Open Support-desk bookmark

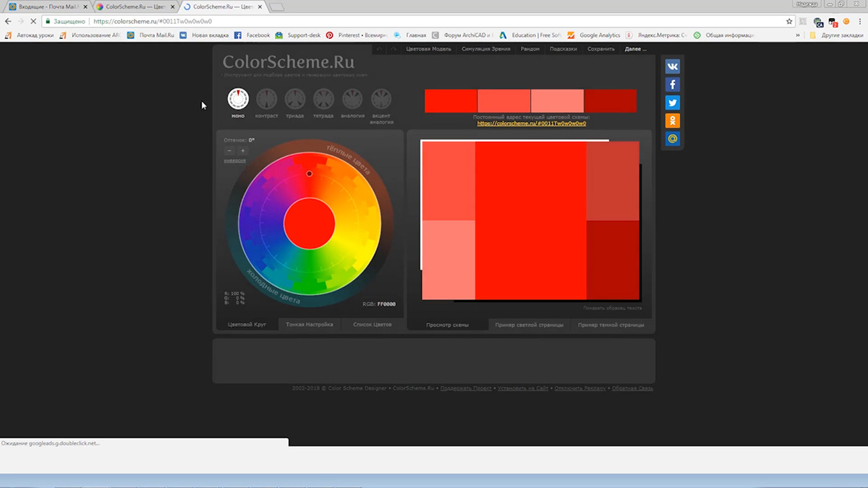[298, 35]
